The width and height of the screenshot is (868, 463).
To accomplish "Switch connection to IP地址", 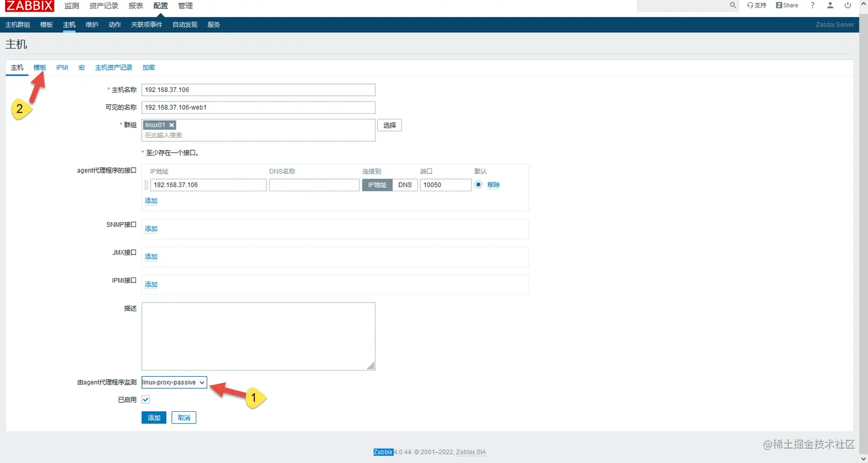I will coord(377,185).
